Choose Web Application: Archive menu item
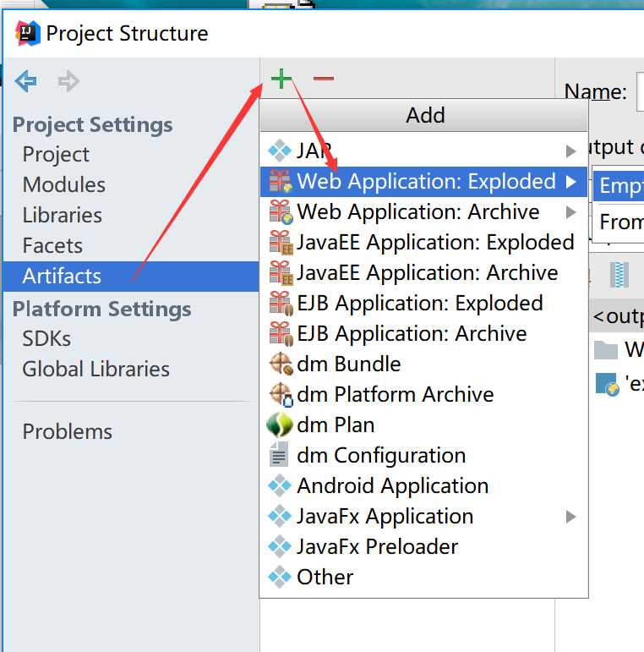Image resolution: width=644 pixels, height=652 pixels. pyautogui.click(x=423, y=212)
